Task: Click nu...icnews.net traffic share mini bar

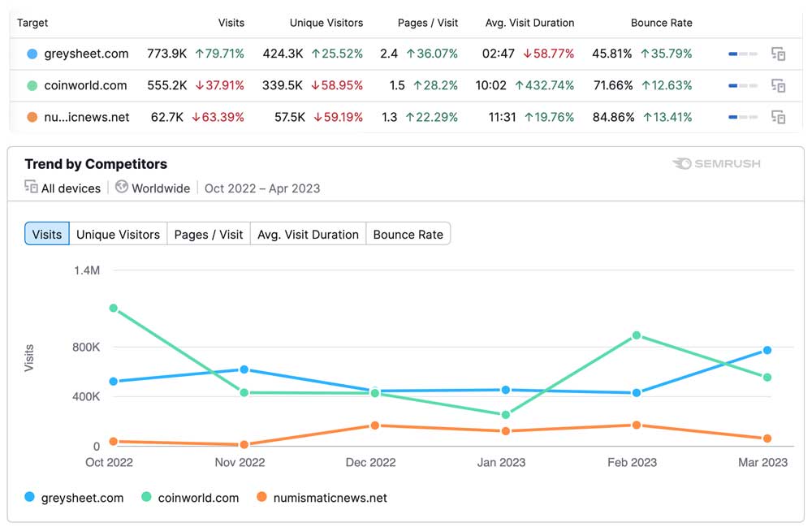Action: point(743,117)
